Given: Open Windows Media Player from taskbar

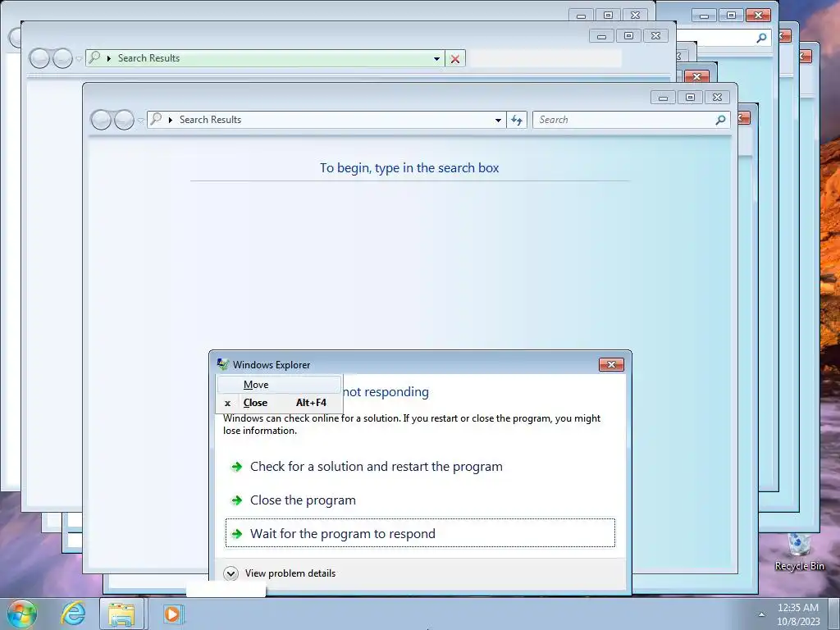Looking at the screenshot, I should [x=172, y=614].
